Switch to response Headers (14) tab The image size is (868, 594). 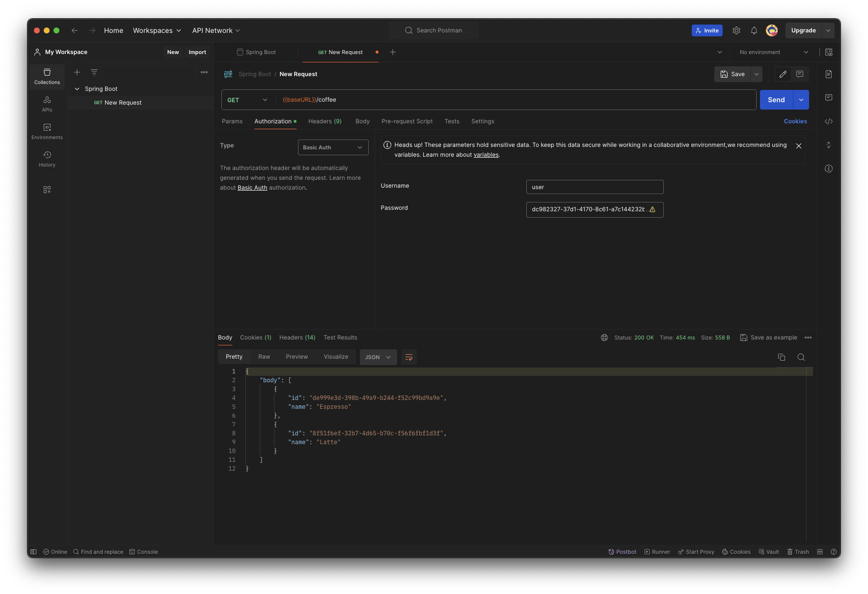(298, 338)
